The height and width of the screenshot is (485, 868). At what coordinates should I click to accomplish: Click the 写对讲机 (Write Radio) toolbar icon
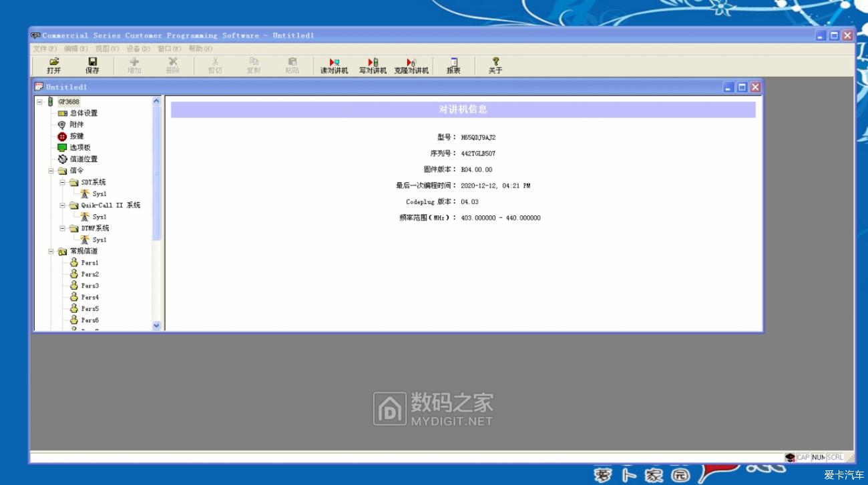pos(371,65)
